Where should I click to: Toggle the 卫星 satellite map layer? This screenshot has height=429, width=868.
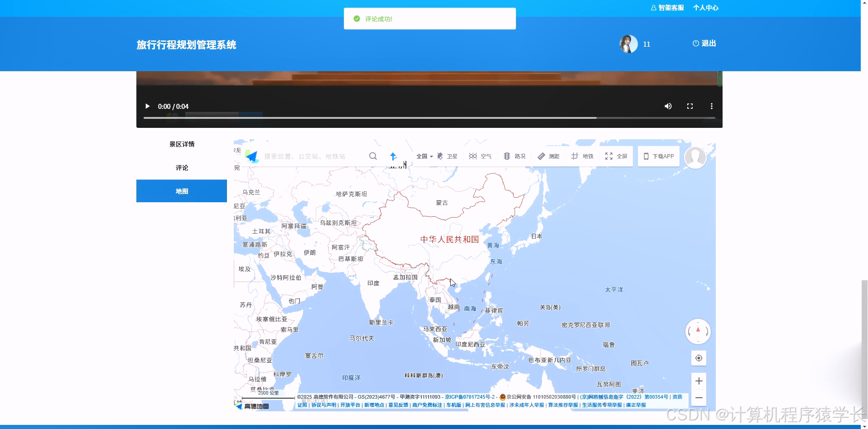[x=448, y=156]
